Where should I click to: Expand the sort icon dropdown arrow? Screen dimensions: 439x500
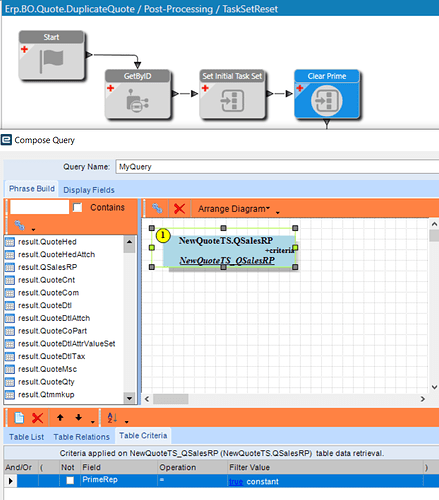coord(126,422)
